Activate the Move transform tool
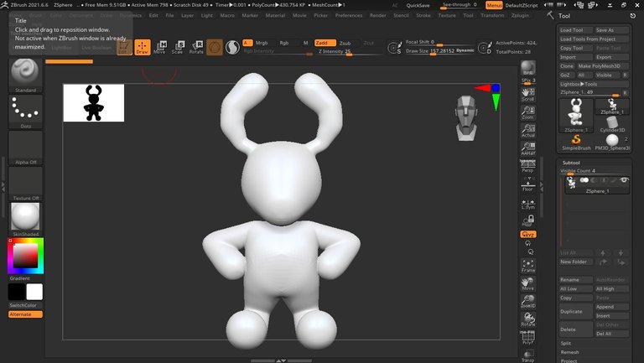Screen dimensions: 644x363 160,47
